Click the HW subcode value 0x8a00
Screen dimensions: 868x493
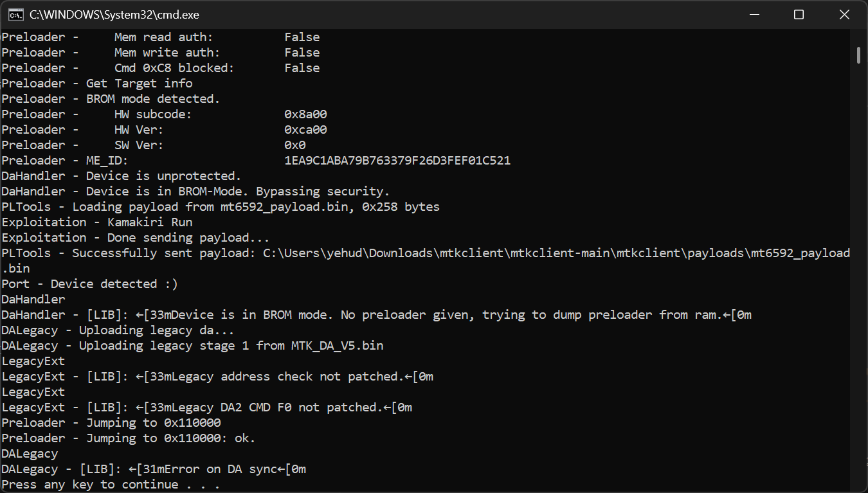305,114
